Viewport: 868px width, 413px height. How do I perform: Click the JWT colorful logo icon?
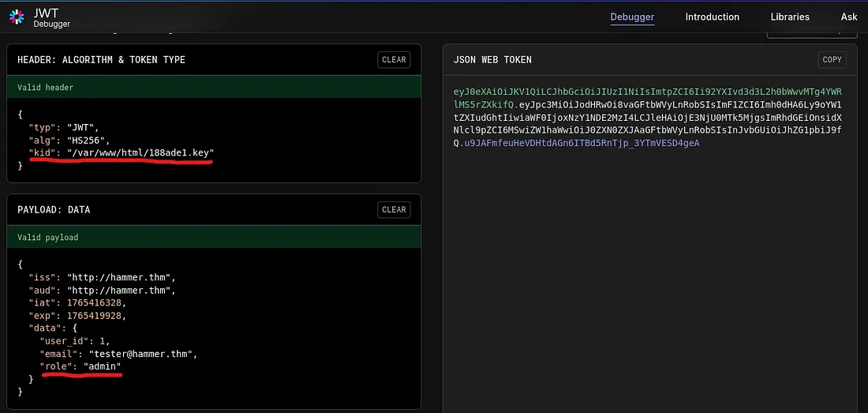click(17, 17)
